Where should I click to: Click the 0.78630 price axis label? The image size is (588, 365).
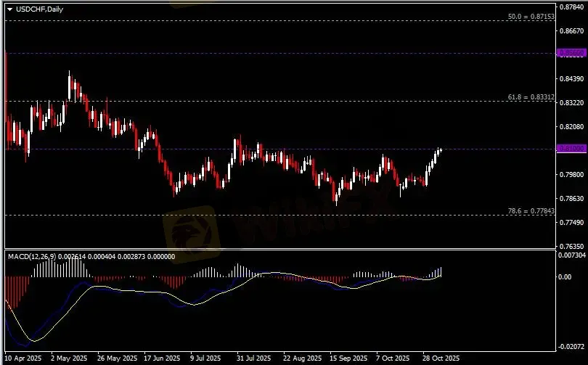tap(572, 199)
